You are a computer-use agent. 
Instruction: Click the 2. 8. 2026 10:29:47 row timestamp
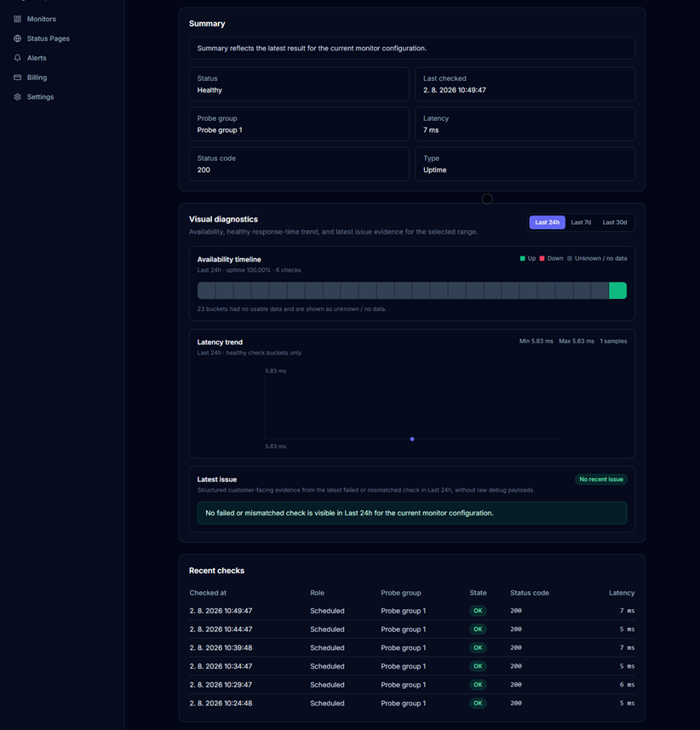221,685
